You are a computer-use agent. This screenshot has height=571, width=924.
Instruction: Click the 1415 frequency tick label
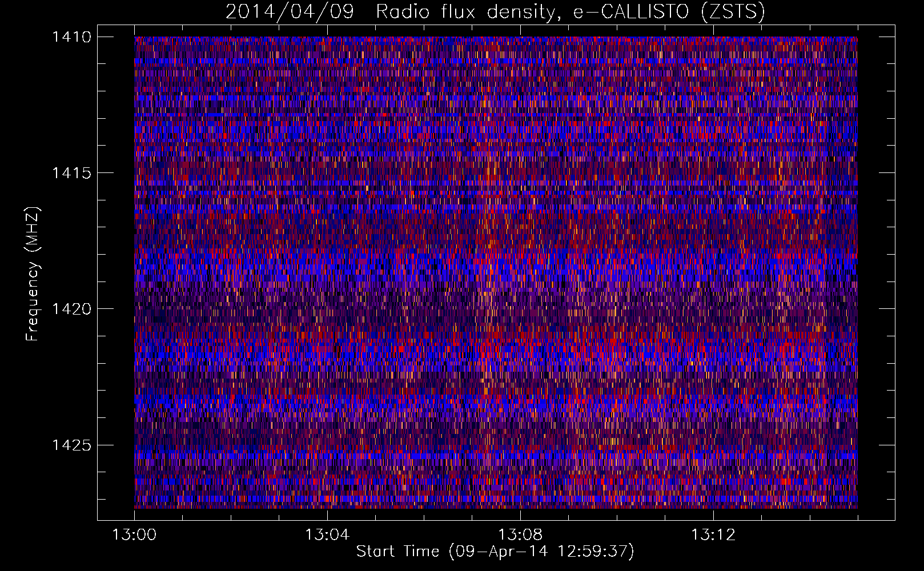coord(71,173)
